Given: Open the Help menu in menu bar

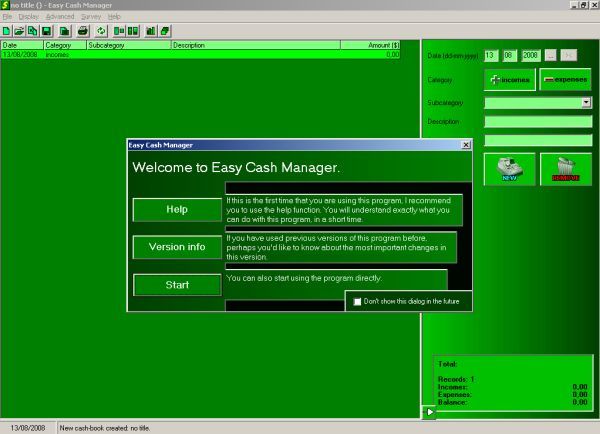Looking at the screenshot, I should pyautogui.click(x=114, y=16).
